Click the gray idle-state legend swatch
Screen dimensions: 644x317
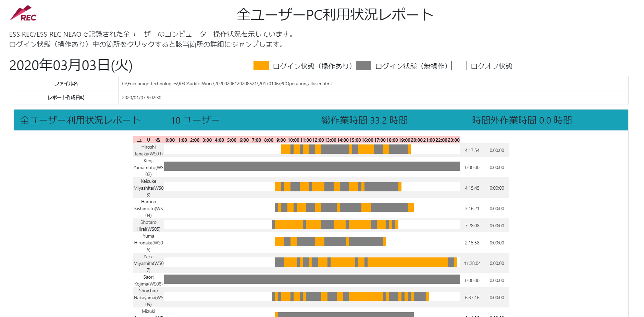tap(363, 65)
